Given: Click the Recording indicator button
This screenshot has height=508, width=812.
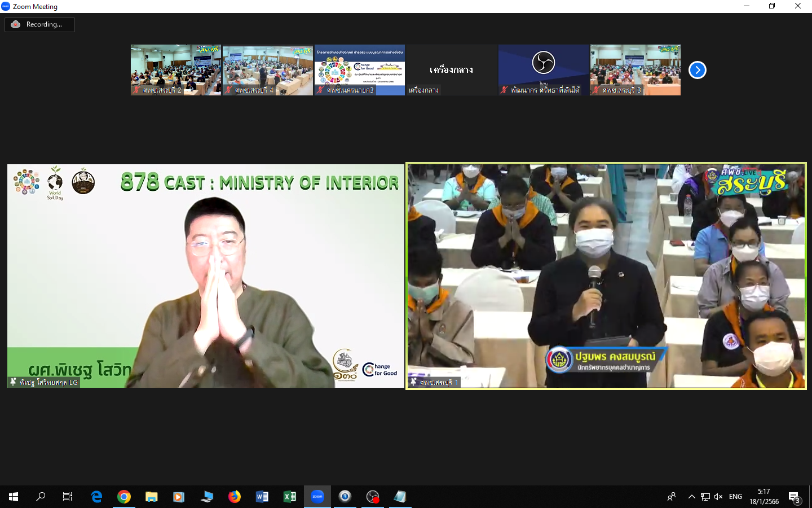Looking at the screenshot, I should [39, 24].
